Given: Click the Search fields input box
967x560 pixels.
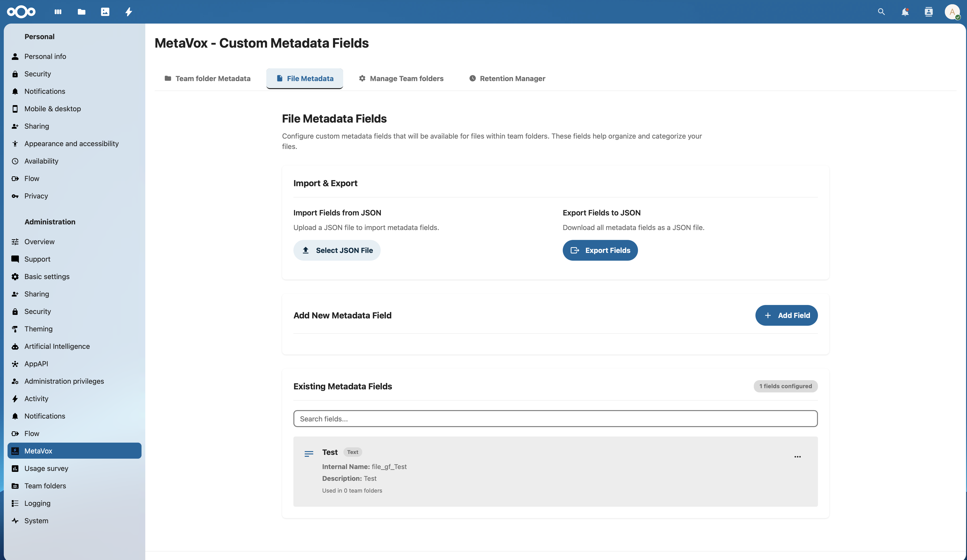Looking at the screenshot, I should pyautogui.click(x=555, y=418).
